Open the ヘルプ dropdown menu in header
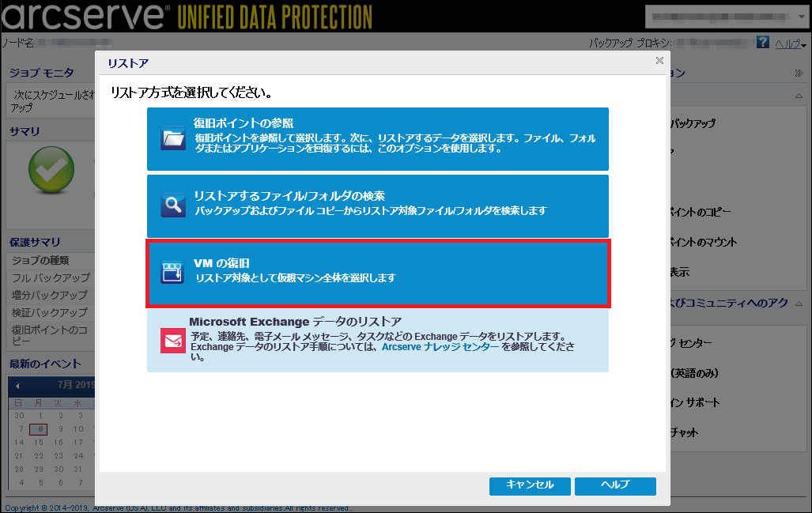The width and height of the screenshot is (812, 513). click(x=790, y=44)
